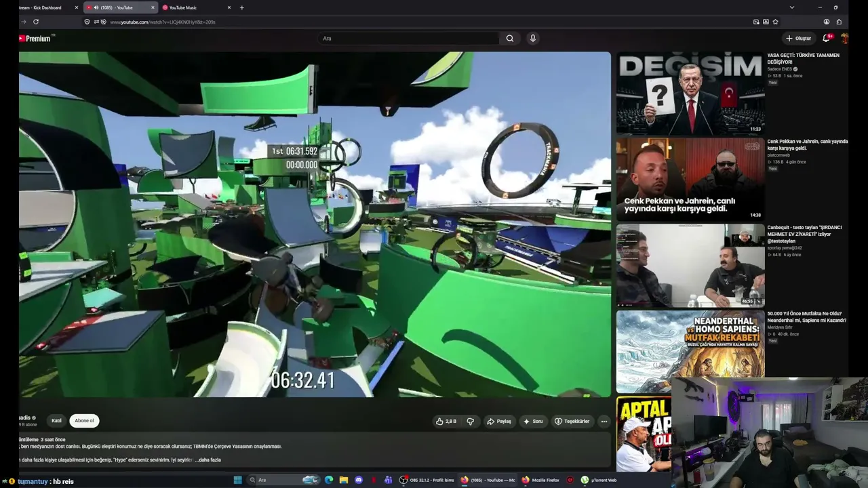
Task: Mute the tab via speaker icon
Action: coord(96,7)
